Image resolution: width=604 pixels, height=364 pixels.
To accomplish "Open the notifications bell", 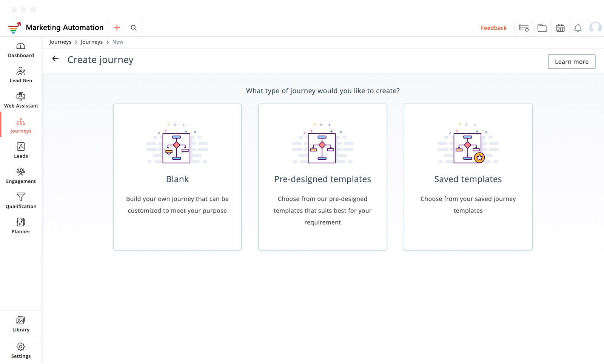I will [x=578, y=28].
